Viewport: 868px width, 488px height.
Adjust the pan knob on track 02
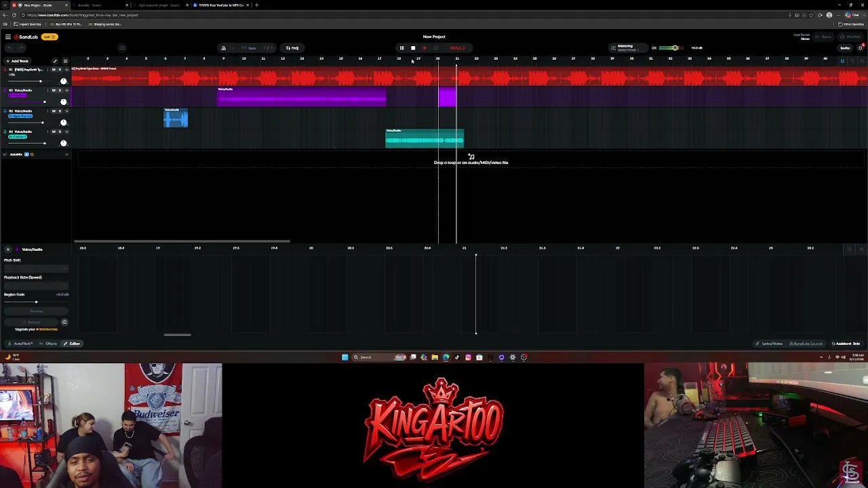(x=64, y=102)
